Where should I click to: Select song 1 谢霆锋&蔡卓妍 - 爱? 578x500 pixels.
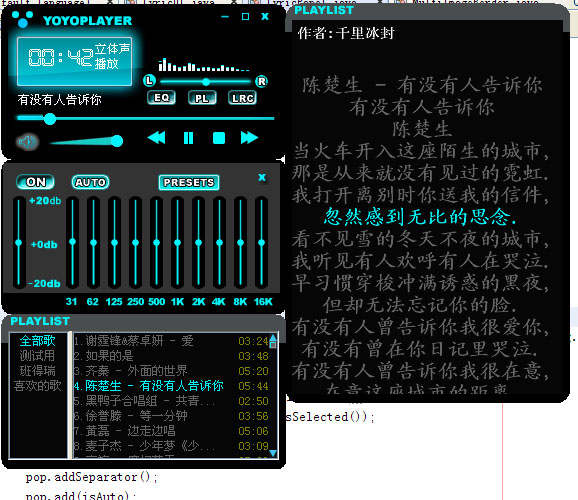click(171, 341)
